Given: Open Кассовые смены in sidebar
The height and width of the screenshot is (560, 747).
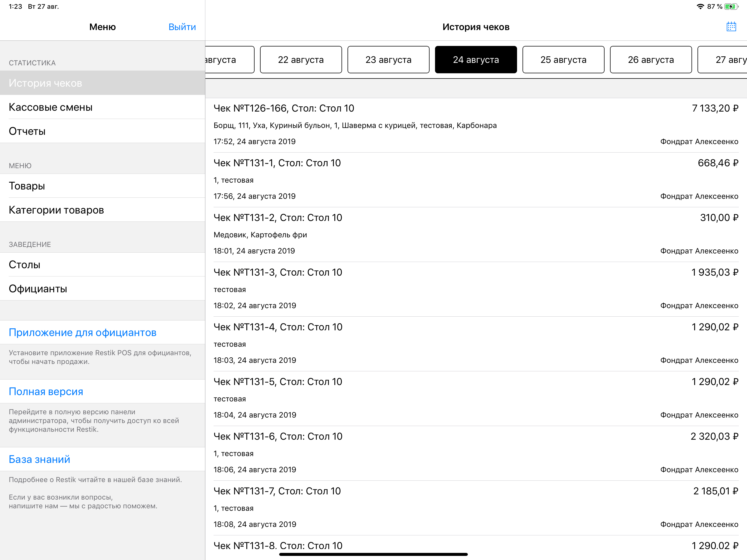Looking at the screenshot, I should pos(51,107).
